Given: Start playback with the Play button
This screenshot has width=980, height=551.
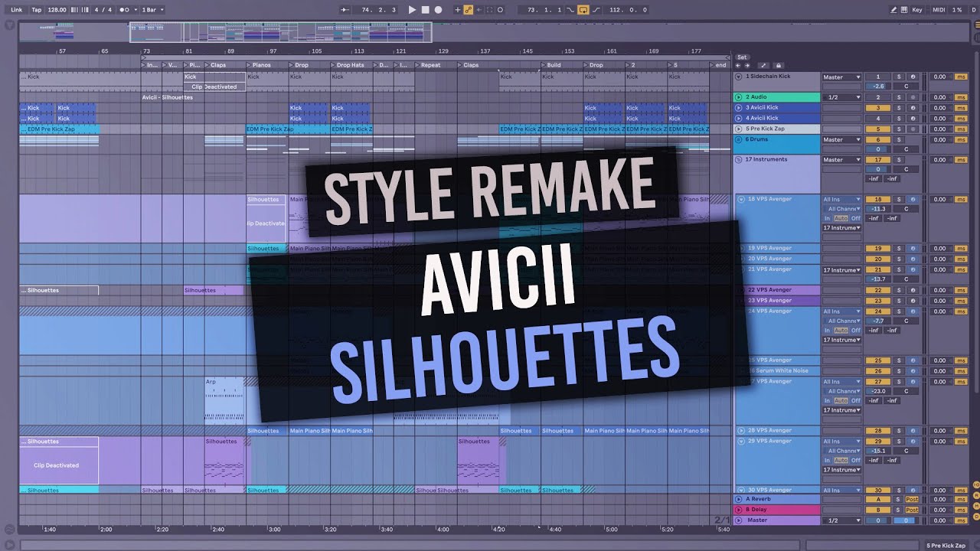Looking at the screenshot, I should pyautogui.click(x=412, y=10).
